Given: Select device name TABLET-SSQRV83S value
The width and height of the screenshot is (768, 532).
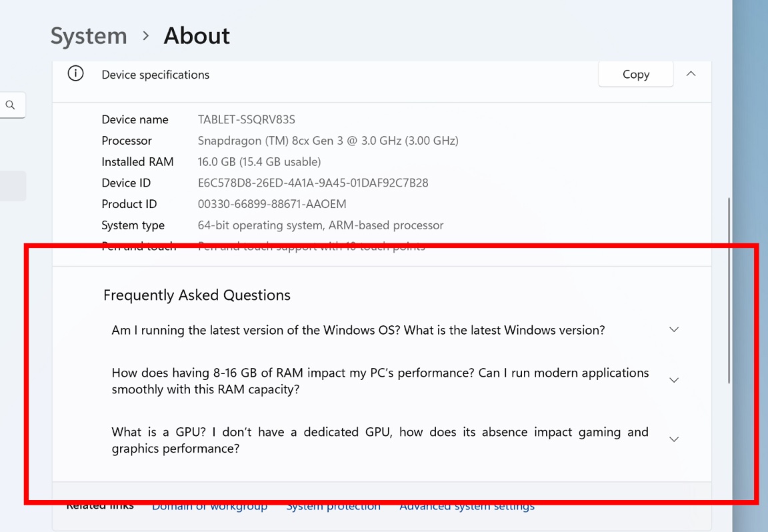Looking at the screenshot, I should pos(247,119).
